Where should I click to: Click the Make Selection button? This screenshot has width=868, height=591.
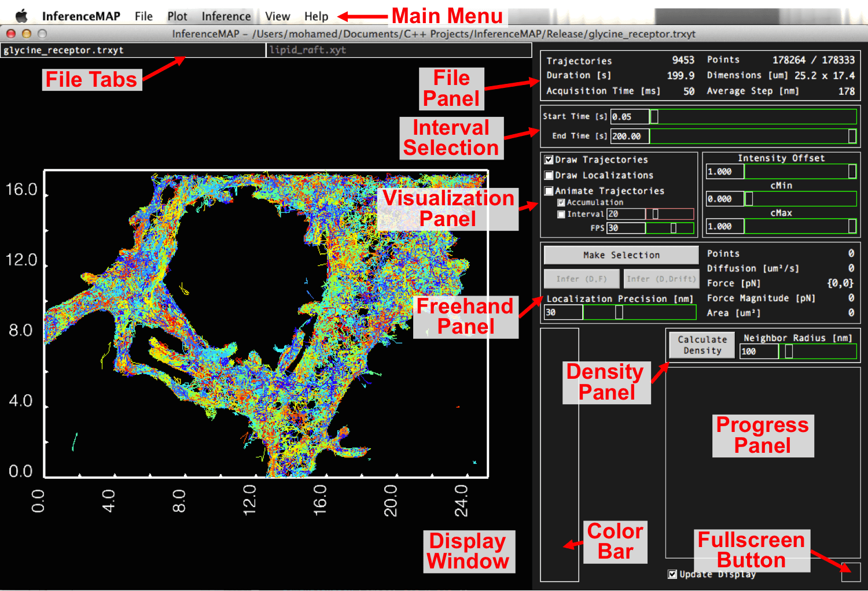point(621,255)
